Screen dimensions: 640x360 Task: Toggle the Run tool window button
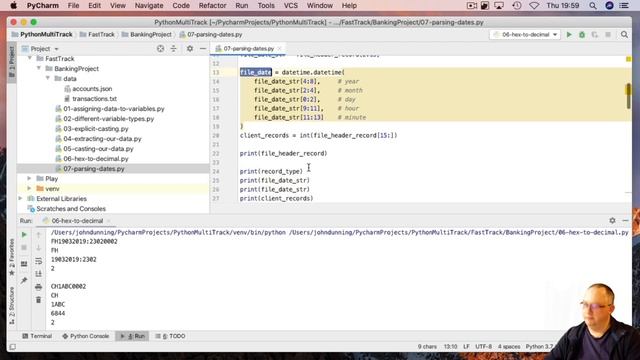click(133, 336)
